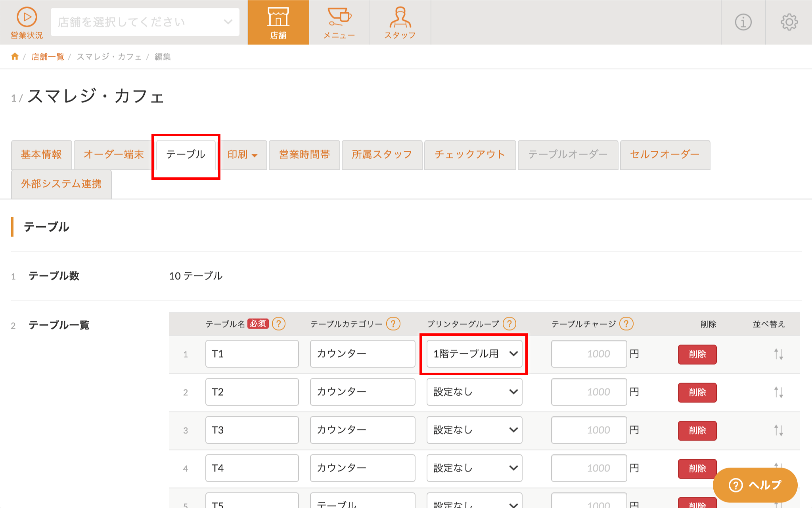Focus T2 category field カウンター
This screenshot has height=508, width=812.
coord(362,392)
